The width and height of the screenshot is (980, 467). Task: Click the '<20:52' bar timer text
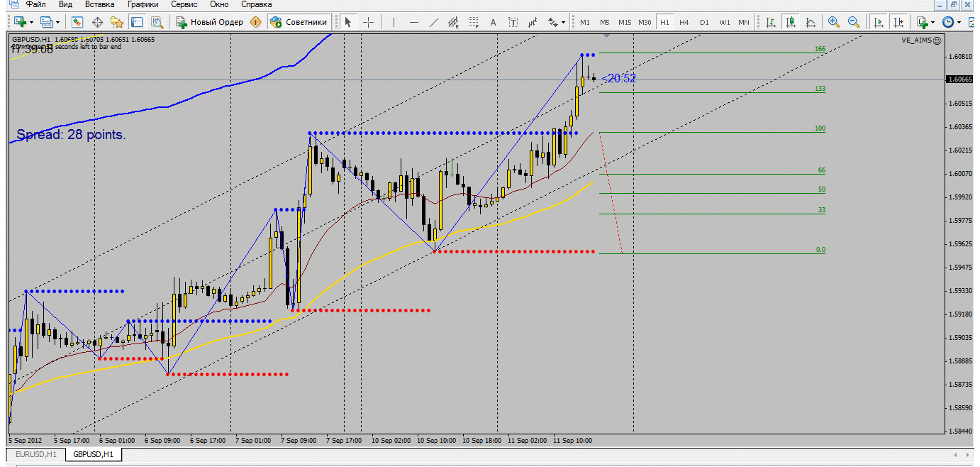pyautogui.click(x=618, y=78)
